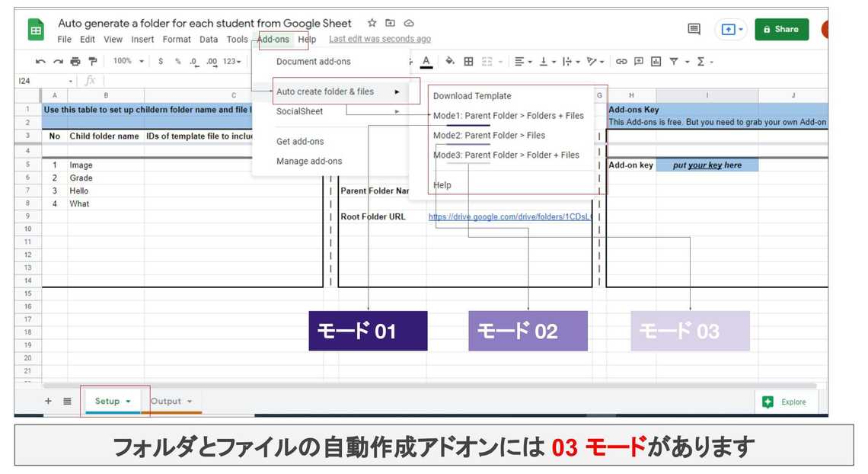Activate the Paint format roller

pyautogui.click(x=93, y=62)
